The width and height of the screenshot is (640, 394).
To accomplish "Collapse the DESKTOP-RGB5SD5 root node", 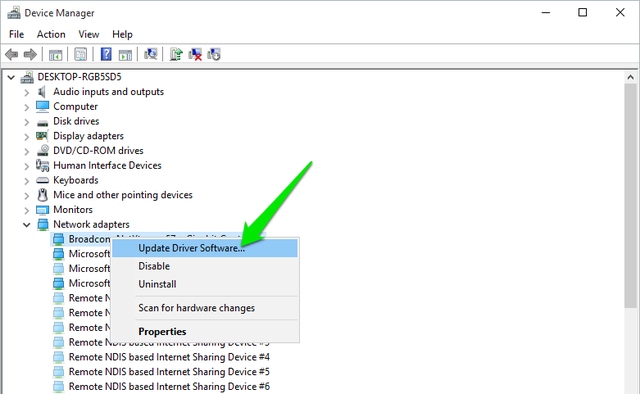I will point(11,77).
